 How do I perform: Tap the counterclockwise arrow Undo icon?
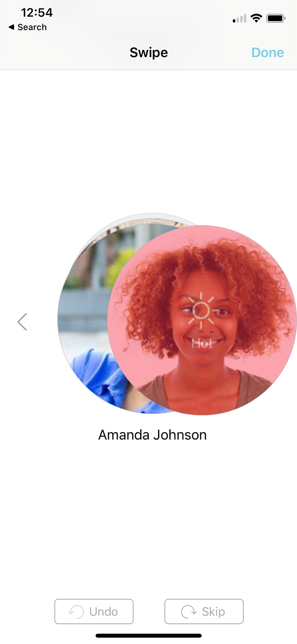76,611
